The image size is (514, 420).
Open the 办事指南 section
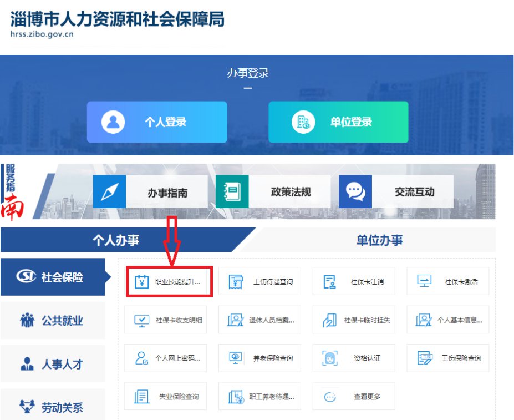150,192
